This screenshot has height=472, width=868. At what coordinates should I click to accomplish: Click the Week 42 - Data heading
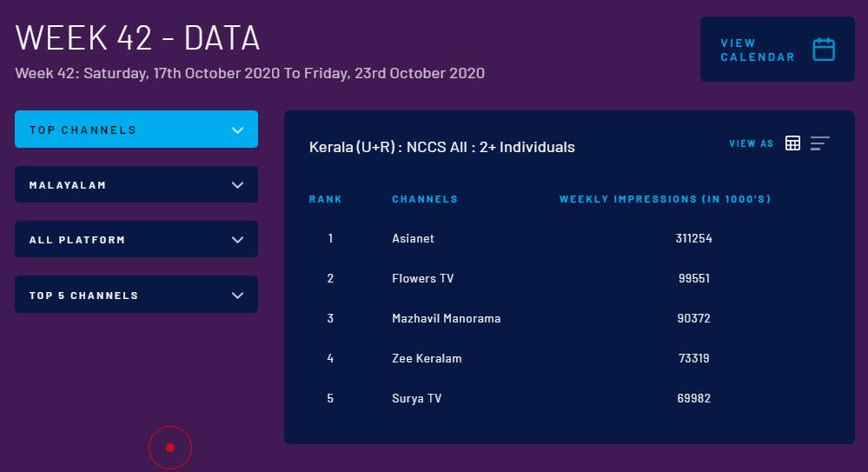(137, 37)
